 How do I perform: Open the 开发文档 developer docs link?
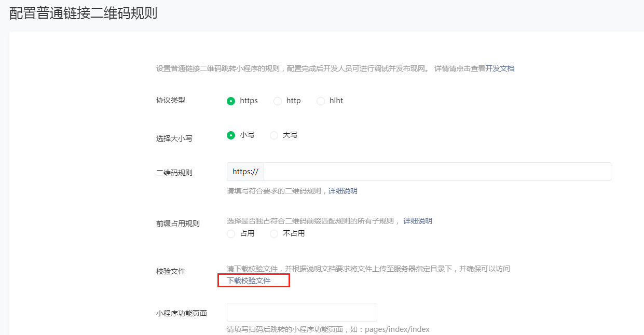click(x=500, y=68)
